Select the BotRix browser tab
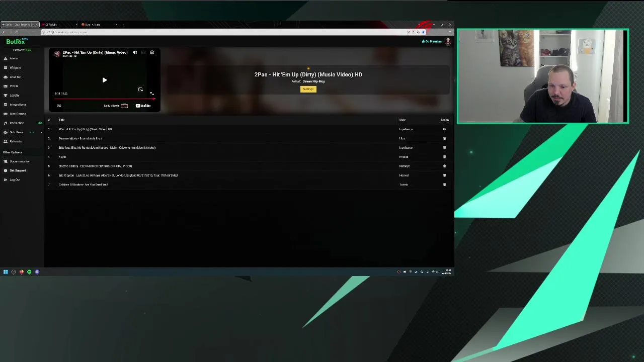The height and width of the screenshot is (362, 644). pyautogui.click(x=20, y=25)
